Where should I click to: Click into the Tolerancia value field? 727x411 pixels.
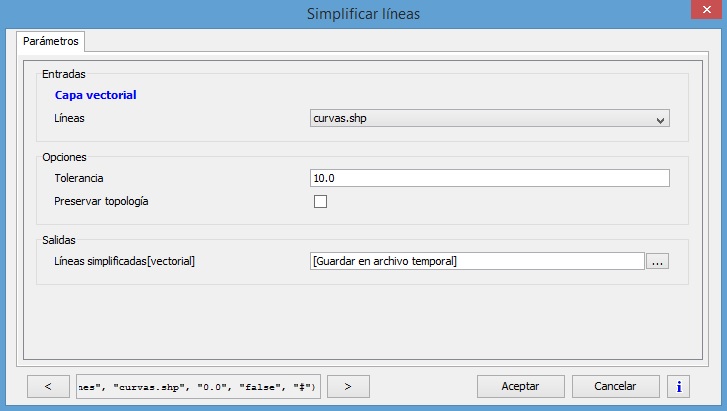pos(490,178)
